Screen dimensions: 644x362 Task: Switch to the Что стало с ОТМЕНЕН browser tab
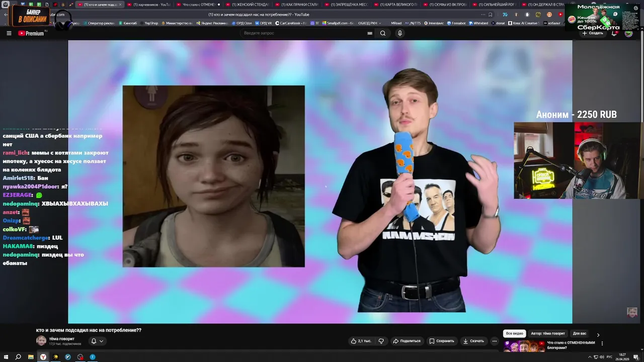pos(200,5)
